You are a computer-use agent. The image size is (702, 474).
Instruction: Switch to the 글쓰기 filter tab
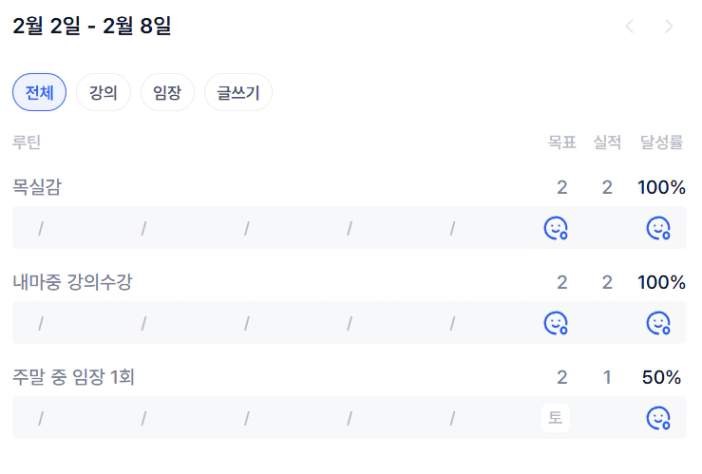[238, 93]
